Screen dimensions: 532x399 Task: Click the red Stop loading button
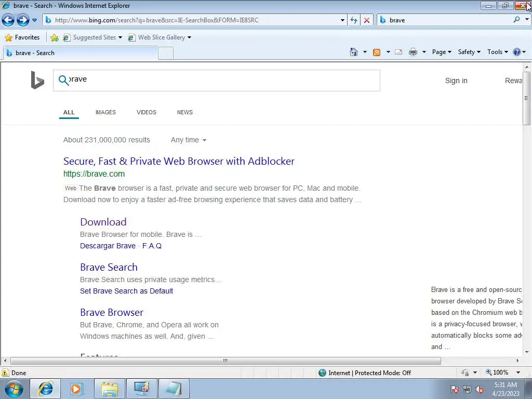pyautogui.click(x=366, y=20)
